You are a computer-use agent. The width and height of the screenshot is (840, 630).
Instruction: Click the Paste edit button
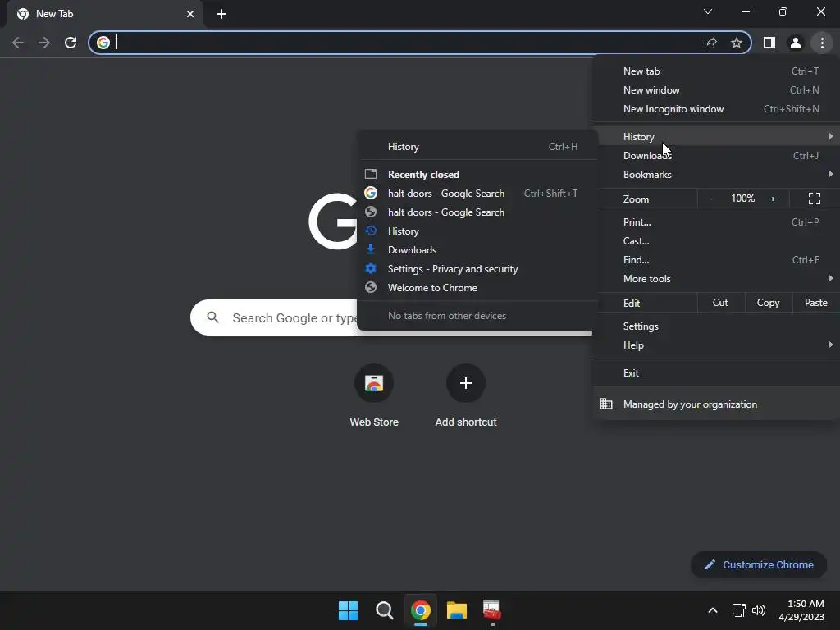point(815,303)
